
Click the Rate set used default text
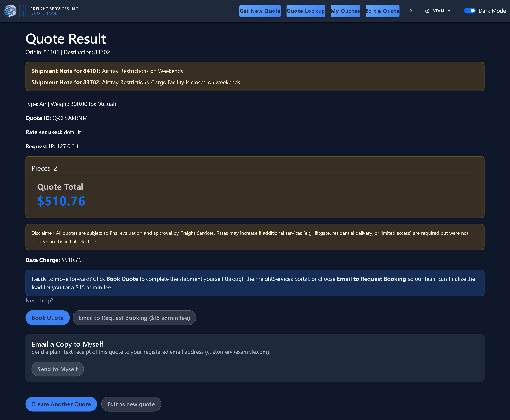pyautogui.click(x=53, y=132)
